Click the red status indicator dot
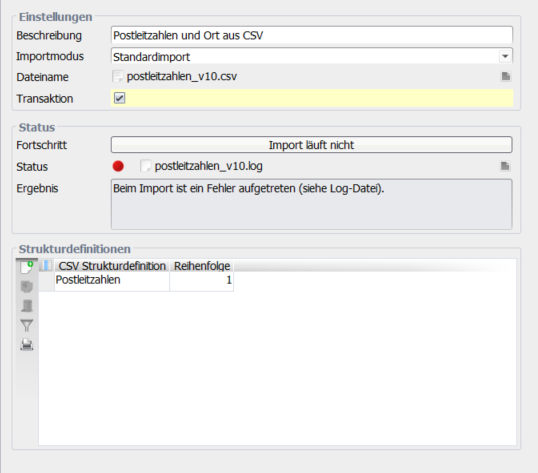 (x=118, y=166)
